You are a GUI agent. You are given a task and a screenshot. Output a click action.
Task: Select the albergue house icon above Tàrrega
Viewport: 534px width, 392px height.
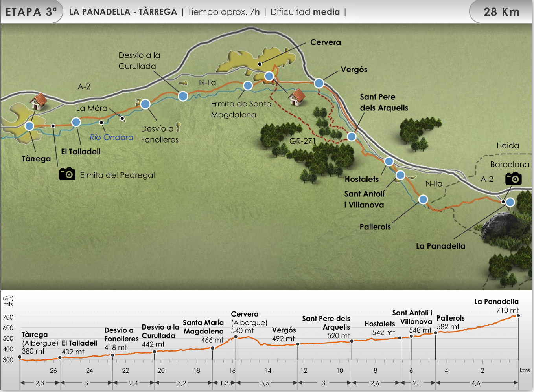(x=39, y=101)
